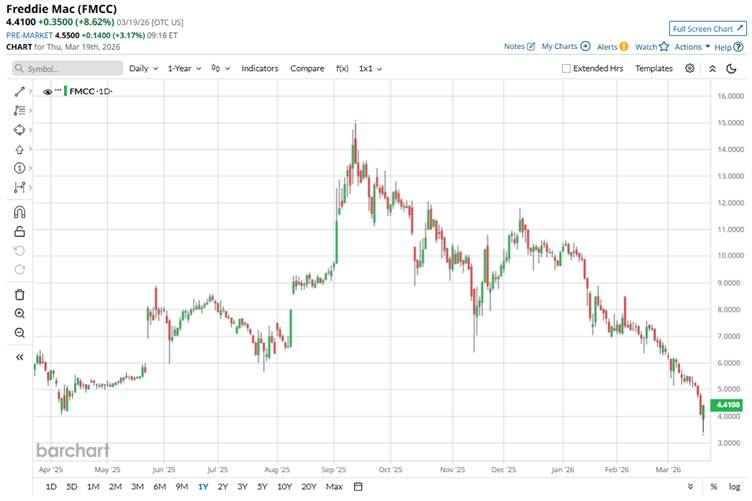This screenshot has width=752, height=501.
Task: Select the 6M time range tab
Action: (159, 486)
